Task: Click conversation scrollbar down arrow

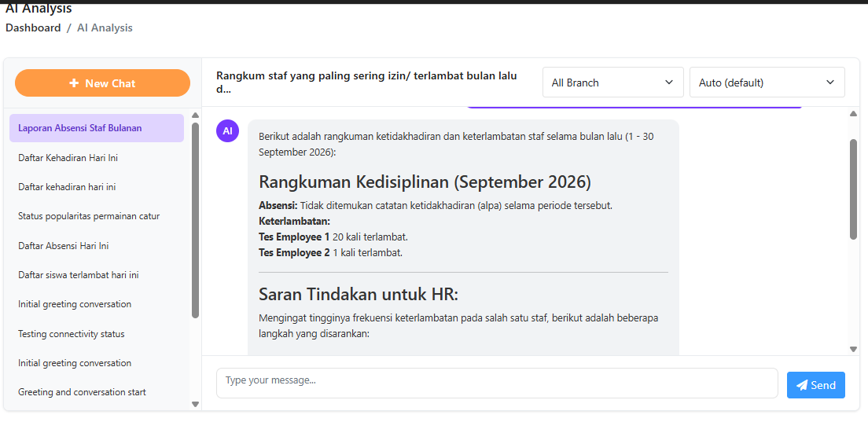Action: pyautogui.click(x=853, y=349)
